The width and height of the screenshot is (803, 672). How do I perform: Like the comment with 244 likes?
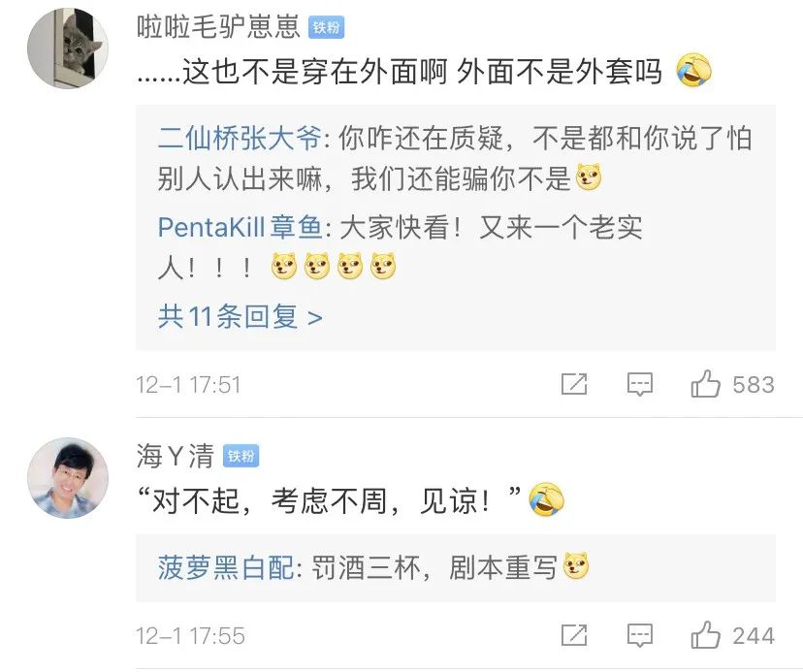coord(706,636)
